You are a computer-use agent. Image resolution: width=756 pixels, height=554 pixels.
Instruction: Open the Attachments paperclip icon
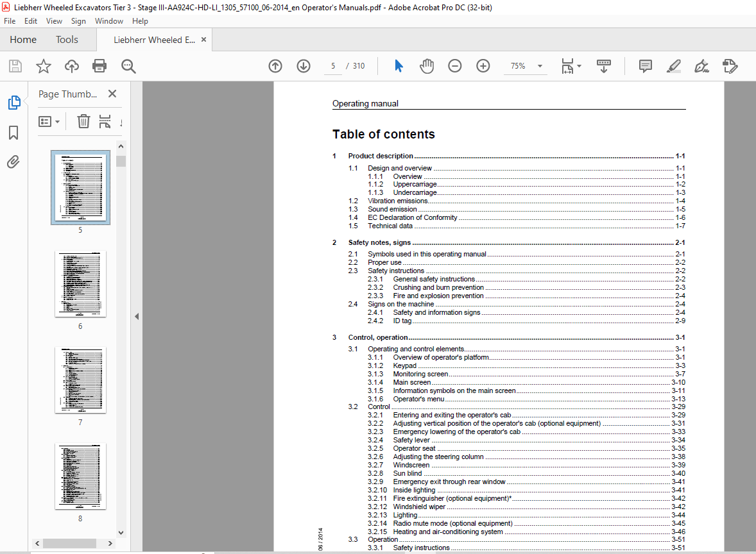click(13, 162)
